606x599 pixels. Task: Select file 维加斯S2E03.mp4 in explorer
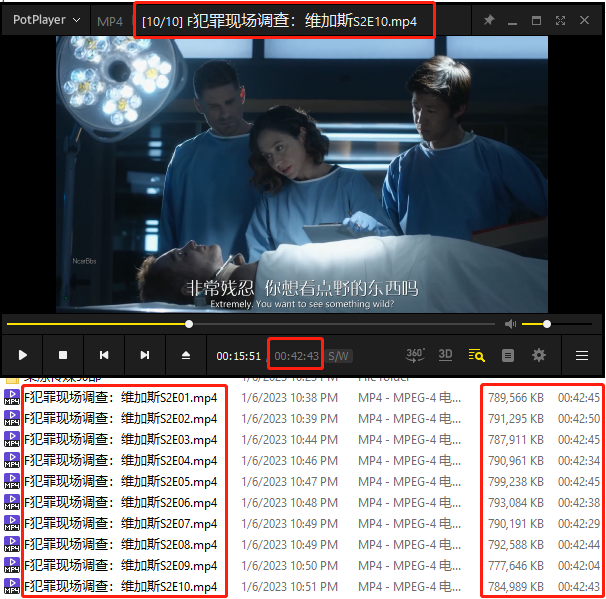pyautogui.click(x=121, y=439)
